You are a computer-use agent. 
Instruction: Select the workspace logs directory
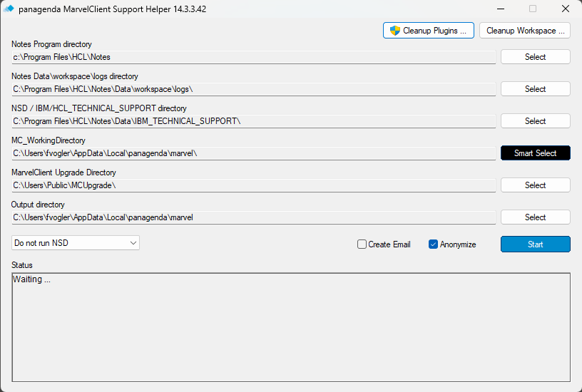535,89
